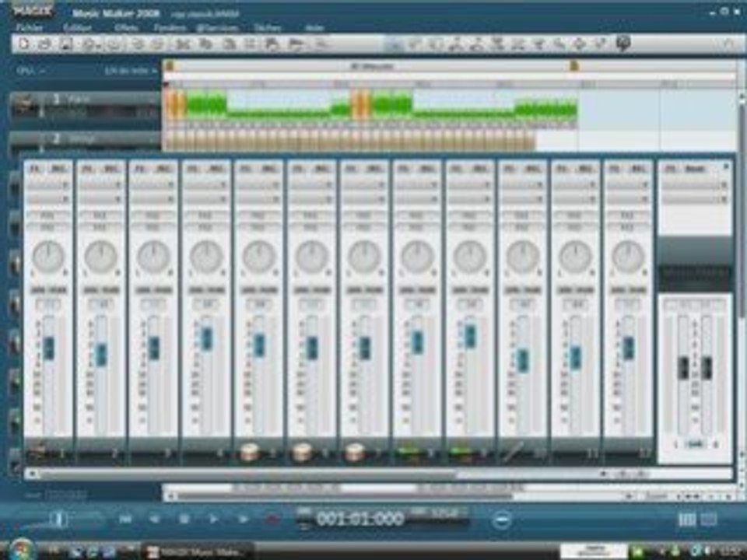Click the Paste toolbar icon

229,44
